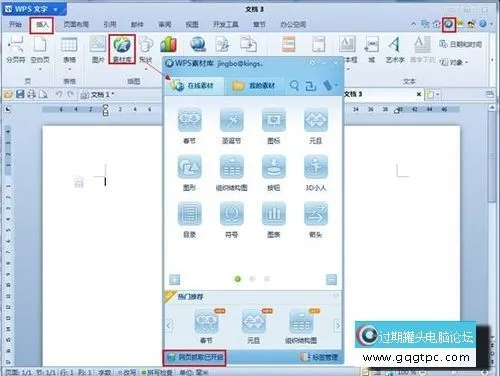Go to the third page dot of categories
The image size is (500, 376).
click(267, 279)
